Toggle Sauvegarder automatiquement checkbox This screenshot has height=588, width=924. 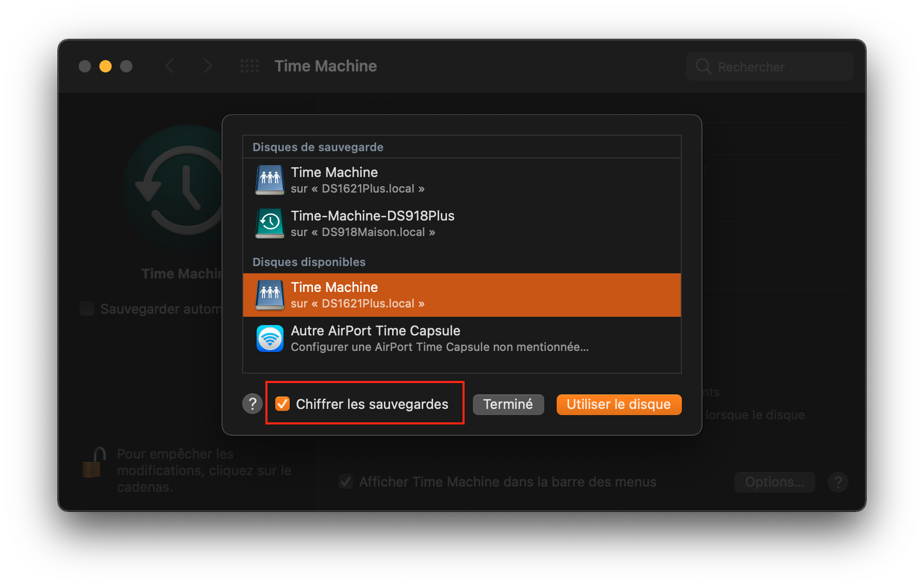[x=87, y=308]
